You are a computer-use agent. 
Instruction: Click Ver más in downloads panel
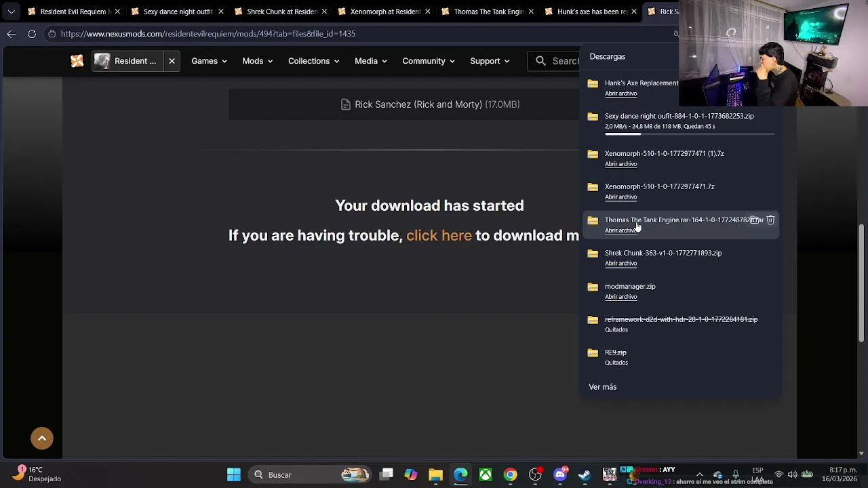coord(602,387)
